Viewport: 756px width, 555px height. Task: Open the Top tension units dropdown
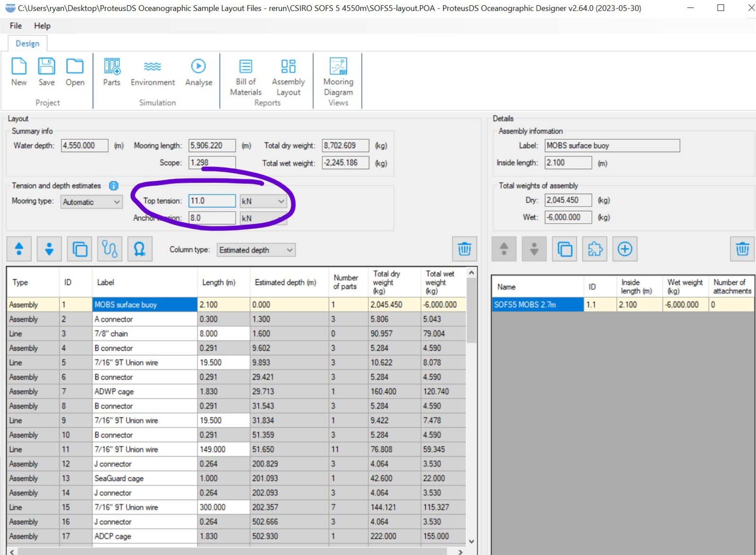(x=263, y=200)
